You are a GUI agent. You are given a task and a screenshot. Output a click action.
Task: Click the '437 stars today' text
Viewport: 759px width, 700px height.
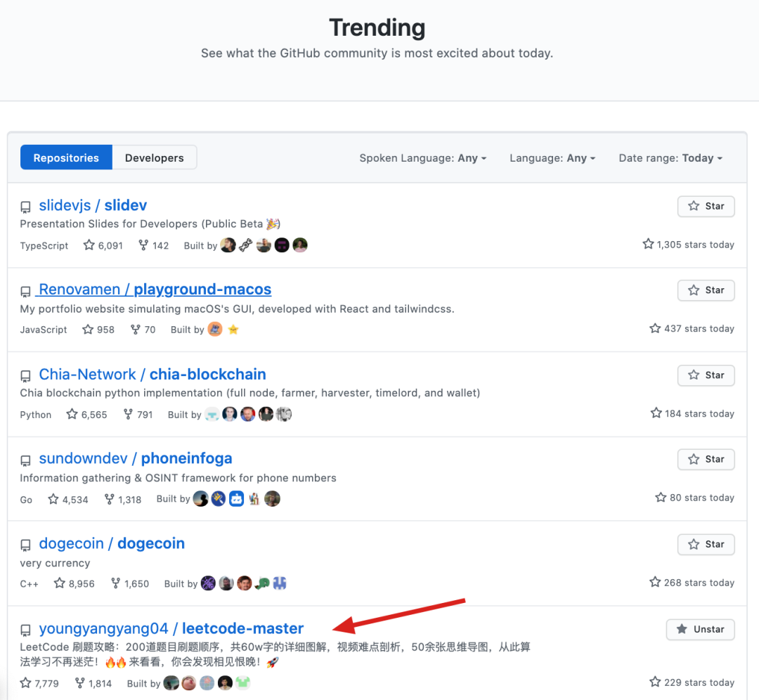pos(699,328)
